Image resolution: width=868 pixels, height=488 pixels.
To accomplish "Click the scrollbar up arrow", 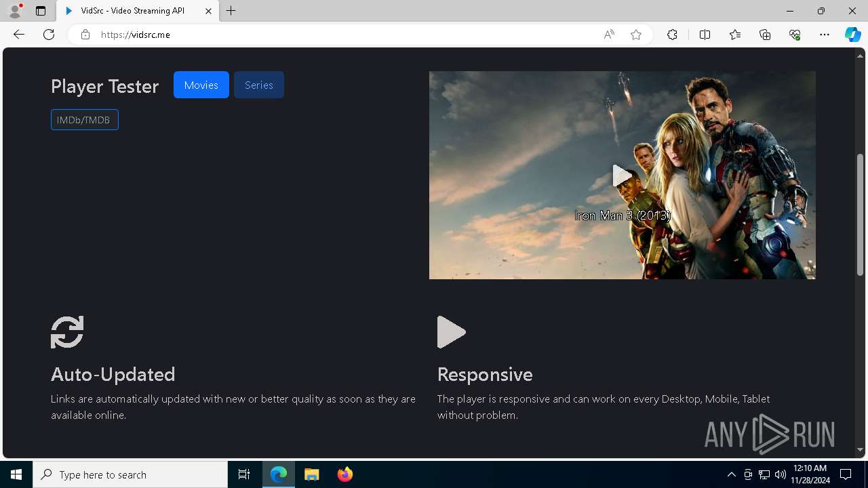I will [x=860, y=55].
